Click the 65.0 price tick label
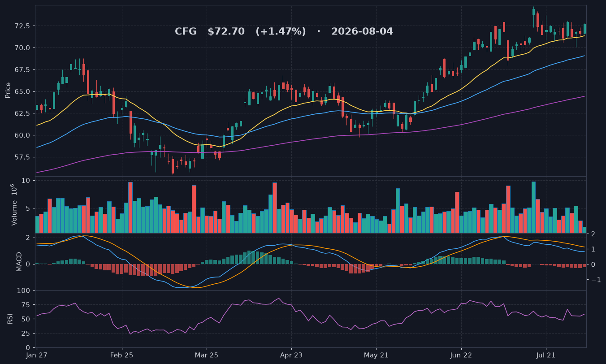Image resolution: width=606 pixels, height=364 pixels. tap(23, 91)
